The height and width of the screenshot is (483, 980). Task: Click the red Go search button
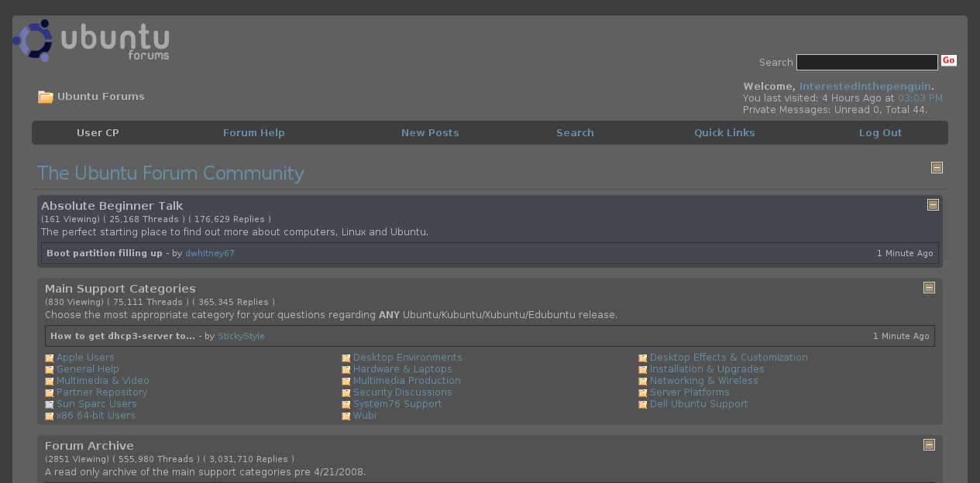point(949,60)
